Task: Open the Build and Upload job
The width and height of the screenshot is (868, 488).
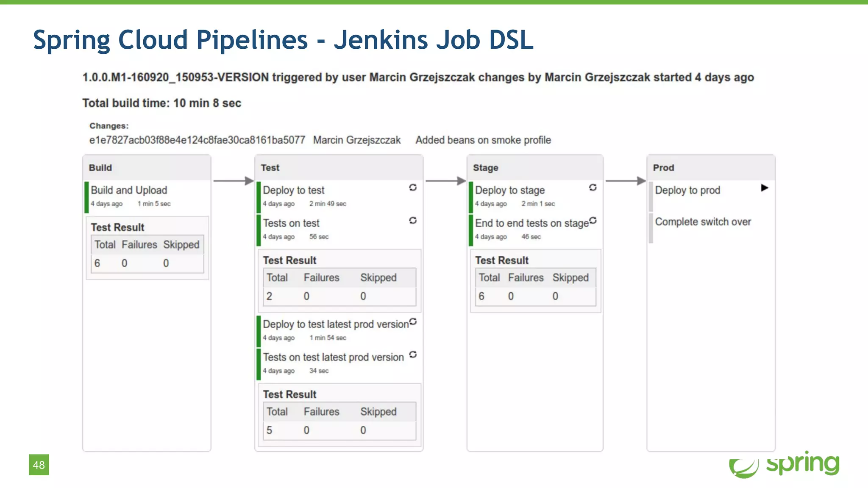Action: (x=129, y=190)
